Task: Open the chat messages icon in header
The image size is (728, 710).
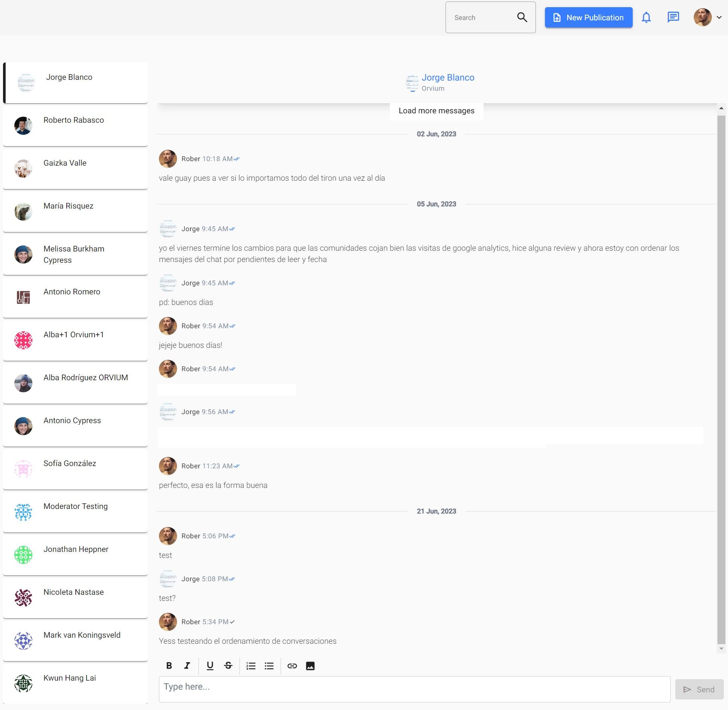Action: [673, 17]
